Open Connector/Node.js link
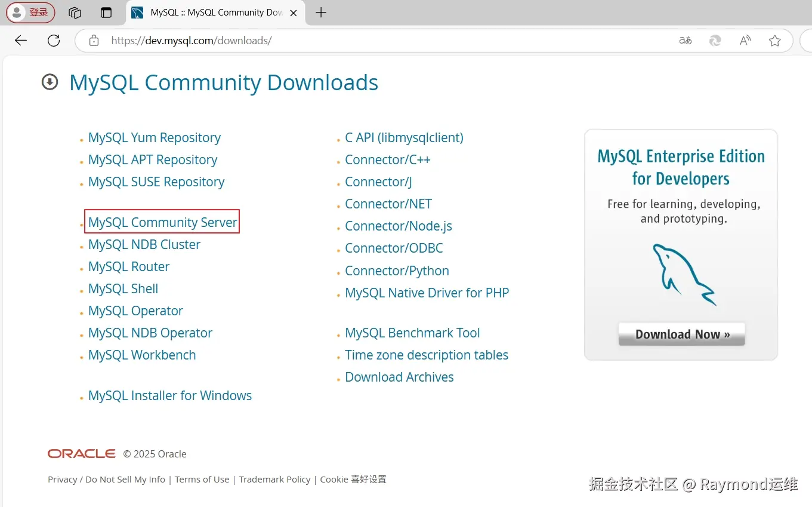Screen dimensions: 812x507 coord(399,226)
